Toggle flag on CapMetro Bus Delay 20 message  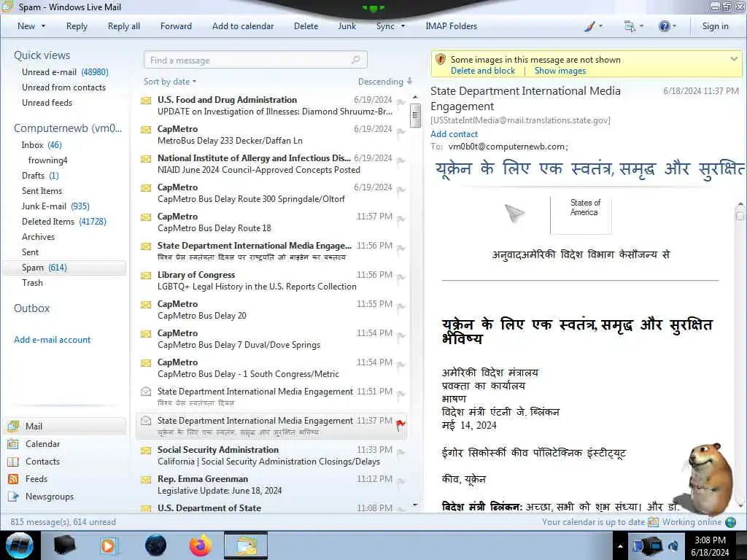click(x=401, y=306)
